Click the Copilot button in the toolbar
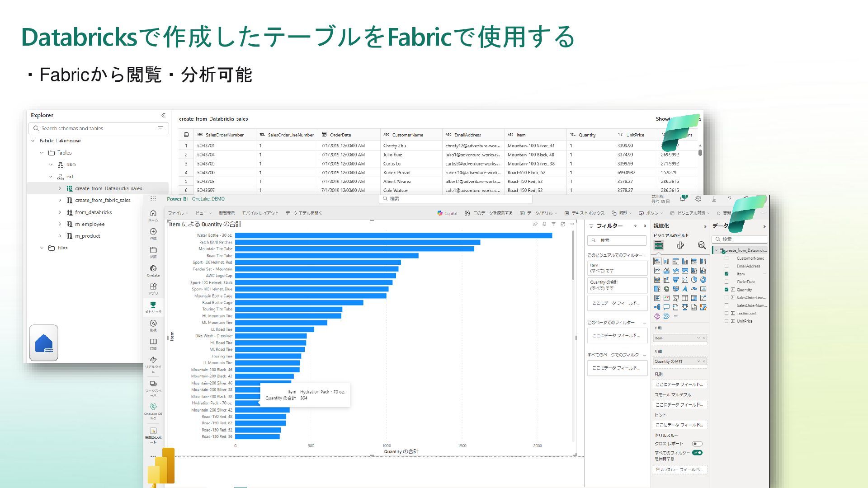 (447, 213)
